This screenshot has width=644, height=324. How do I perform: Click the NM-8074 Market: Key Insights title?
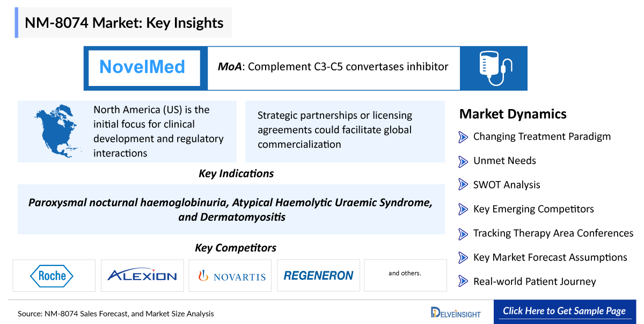click(x=124, y=23)
